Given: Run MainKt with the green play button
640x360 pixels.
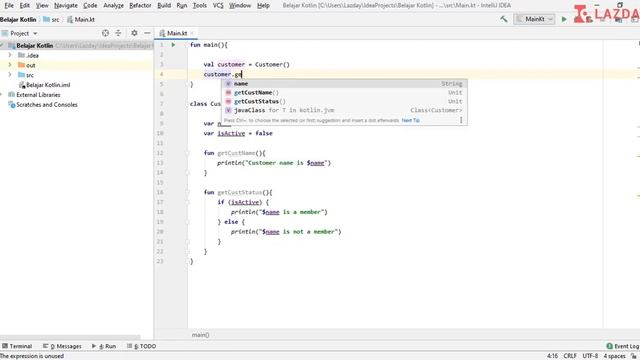Looking at the screenshot, I should [564, 19].
